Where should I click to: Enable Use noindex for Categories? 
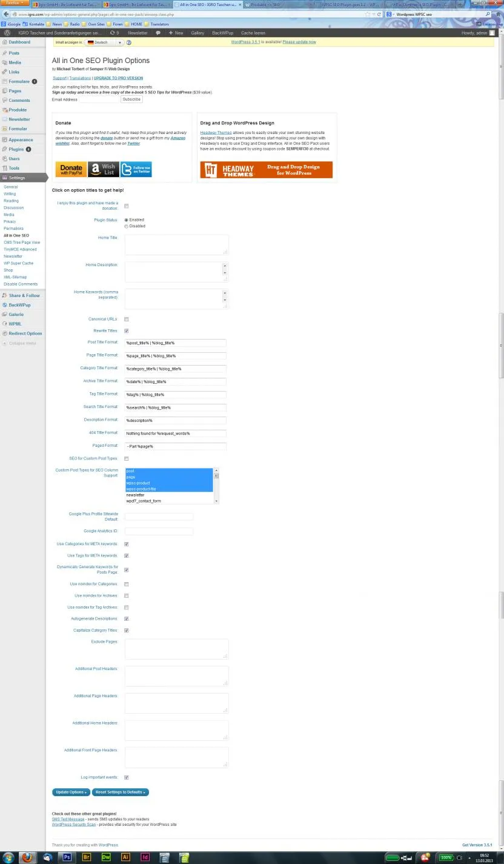point(127,584)
